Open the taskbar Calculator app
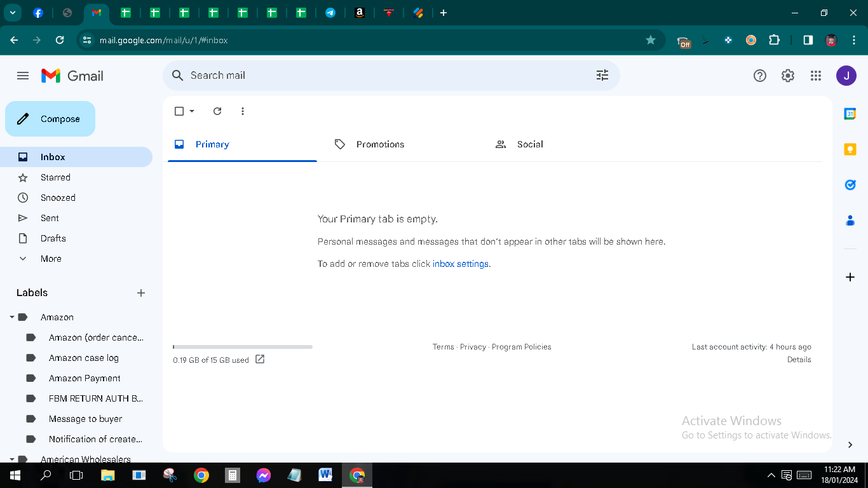 233,475
